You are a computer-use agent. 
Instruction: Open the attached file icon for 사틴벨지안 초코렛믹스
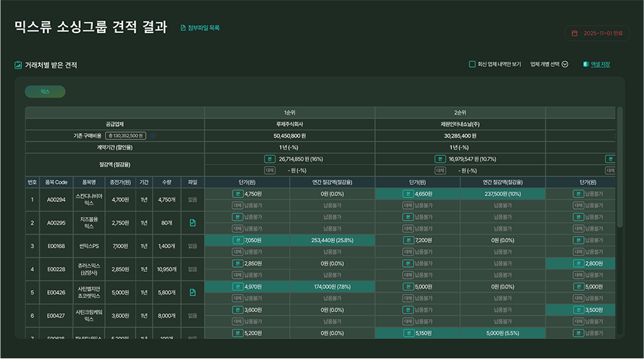point(192,292)
